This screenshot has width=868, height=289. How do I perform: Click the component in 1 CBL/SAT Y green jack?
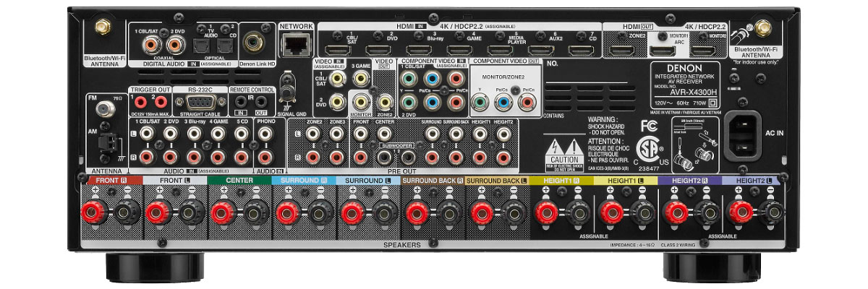[407, 77]
